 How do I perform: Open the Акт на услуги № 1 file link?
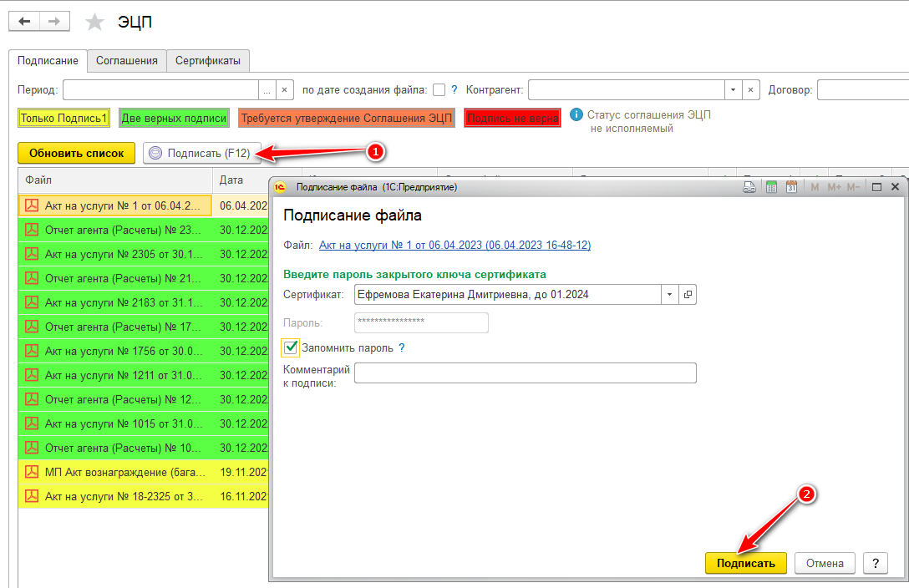[x=454, y=245]
